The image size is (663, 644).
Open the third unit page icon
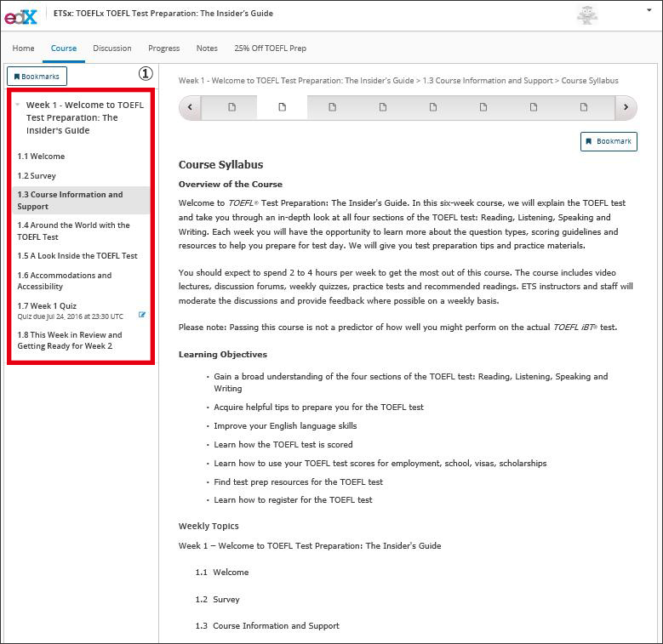tap(332, 107)
